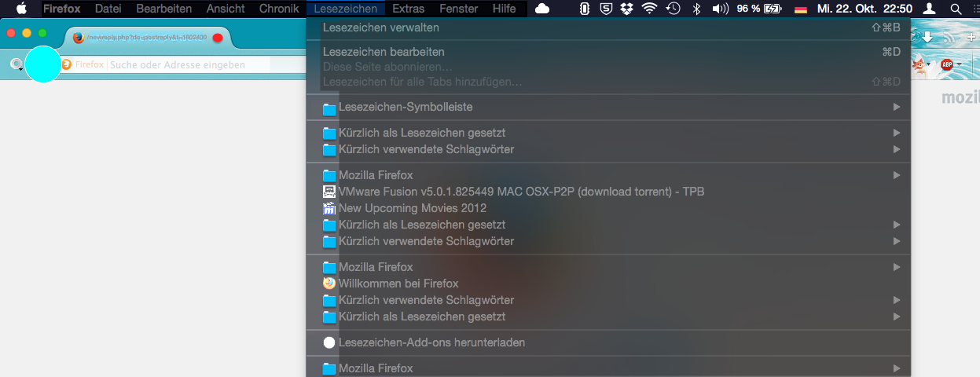Screen dimensions: 980x377
Task: Open Willkommen bei Firefox bookmark
Action: [391, 284]
